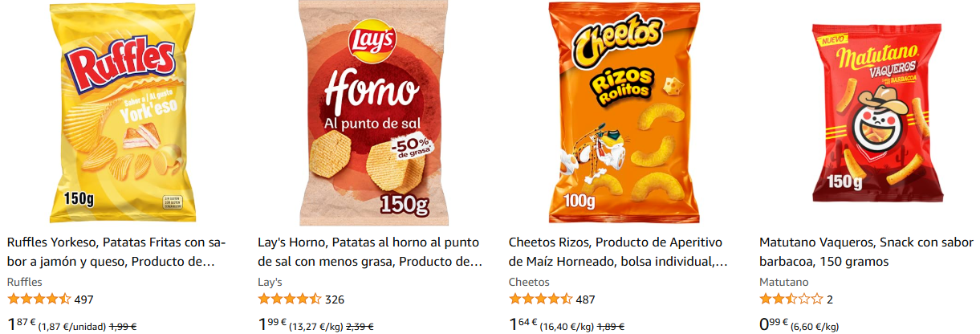The width and height of the screenshot is (980, 334).
Task: Click Matutano's two-and-a-half star rating
Action: point(791,299)
